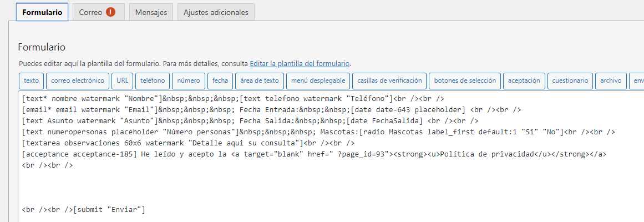
Task: Add an área de texto tag
Action: pos(260,81)
